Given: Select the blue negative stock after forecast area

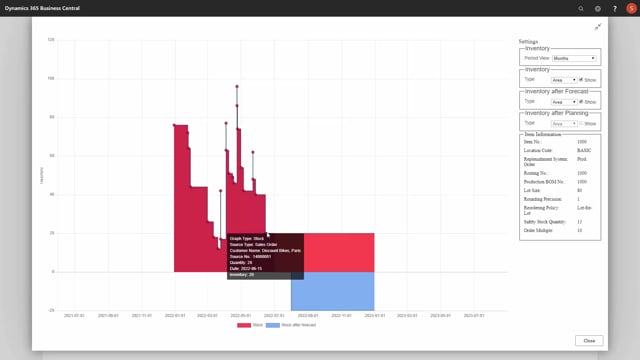Looking at the screenshot, I should [333, 291].
